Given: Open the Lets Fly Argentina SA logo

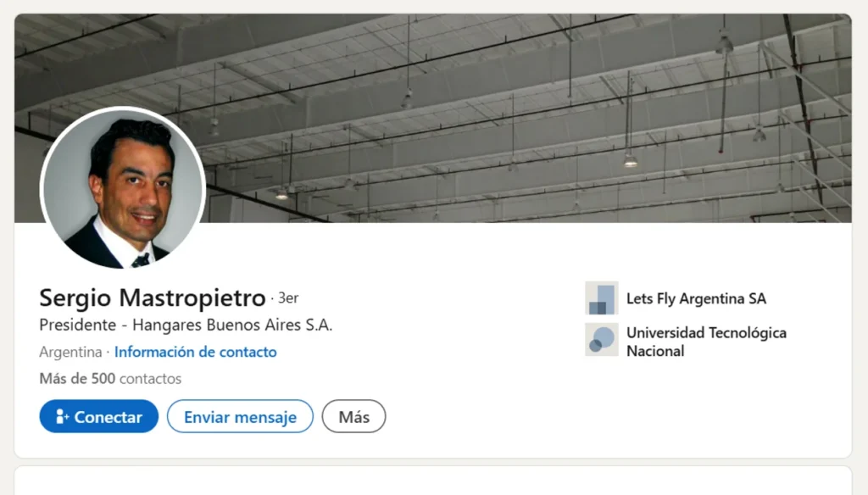Looking at the screenshot, I should click(x=602, y=298).
